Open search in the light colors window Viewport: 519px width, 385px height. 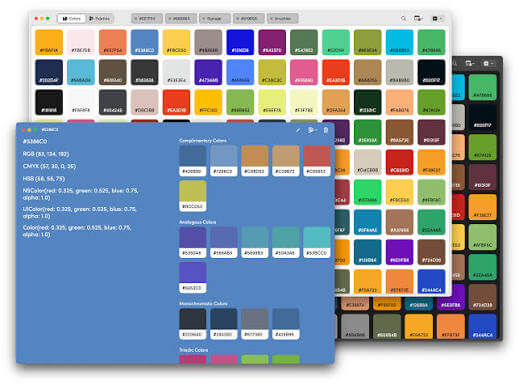[x=403, y=19]
